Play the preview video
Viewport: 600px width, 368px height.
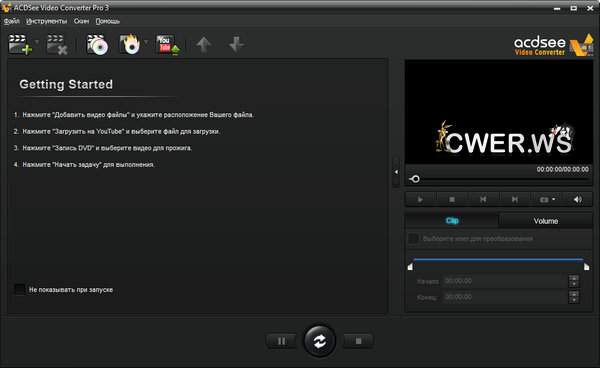420,199
